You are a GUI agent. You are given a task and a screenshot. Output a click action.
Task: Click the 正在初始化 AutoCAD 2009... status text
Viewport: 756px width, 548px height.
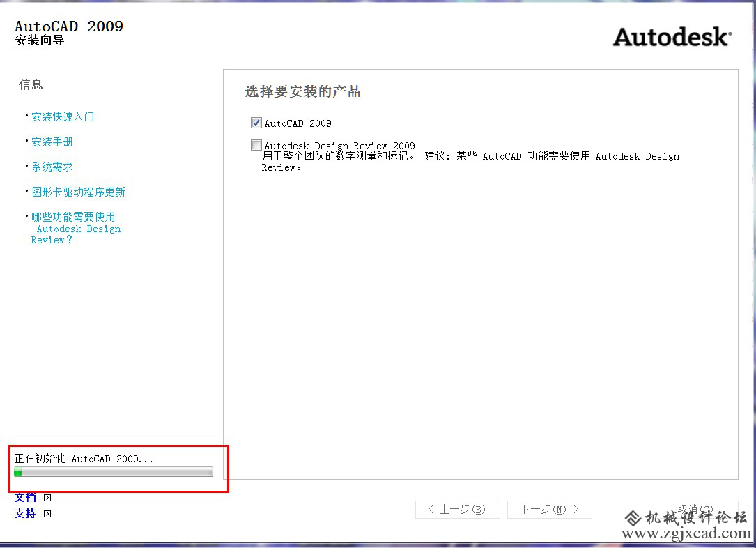[84, 459]
